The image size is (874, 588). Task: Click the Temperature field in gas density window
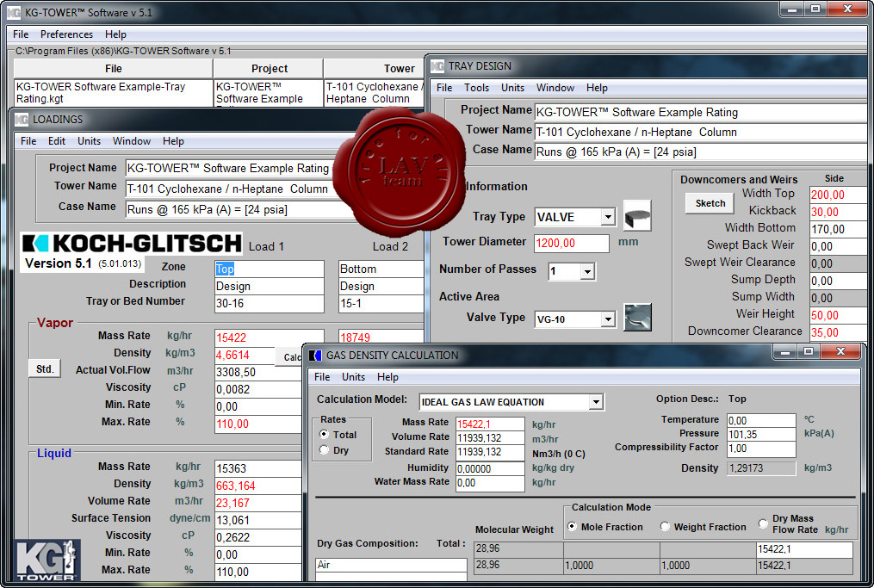tap(761, 420)
